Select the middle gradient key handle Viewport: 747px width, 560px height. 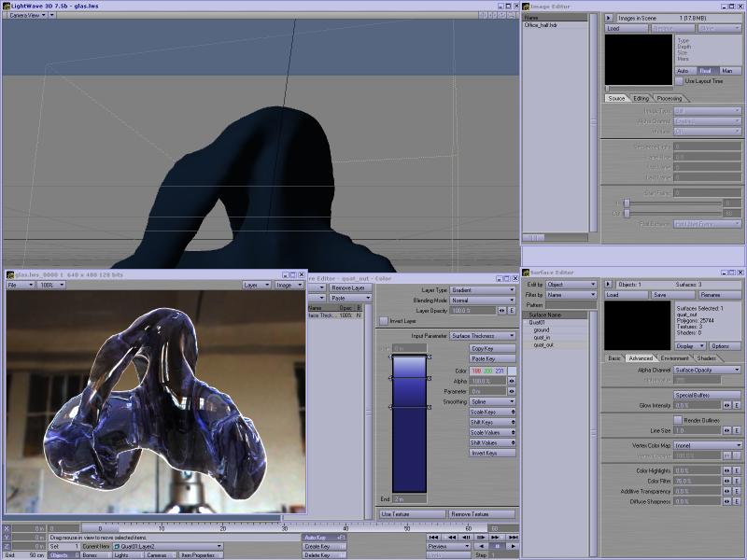point(390,378)
